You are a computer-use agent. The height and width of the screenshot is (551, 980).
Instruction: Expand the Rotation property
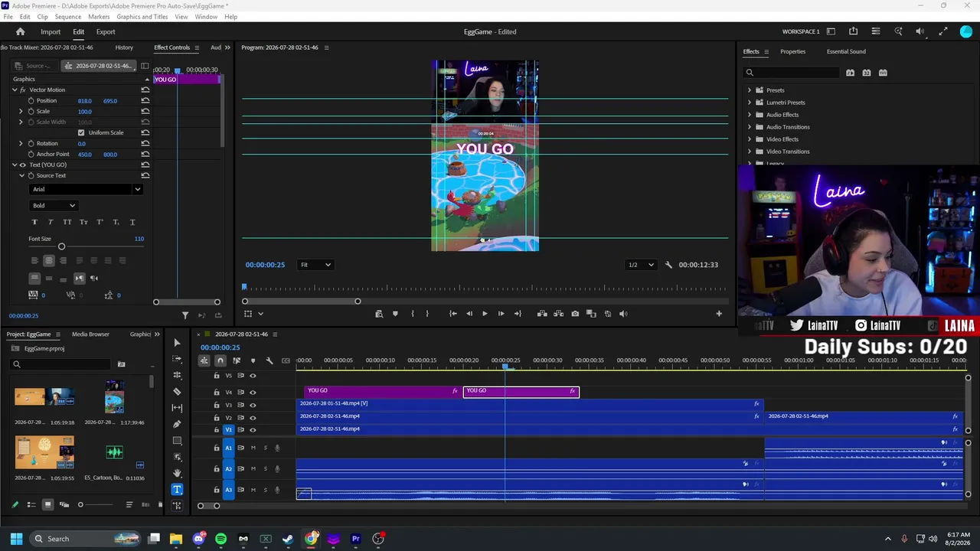tap(21, 143)
